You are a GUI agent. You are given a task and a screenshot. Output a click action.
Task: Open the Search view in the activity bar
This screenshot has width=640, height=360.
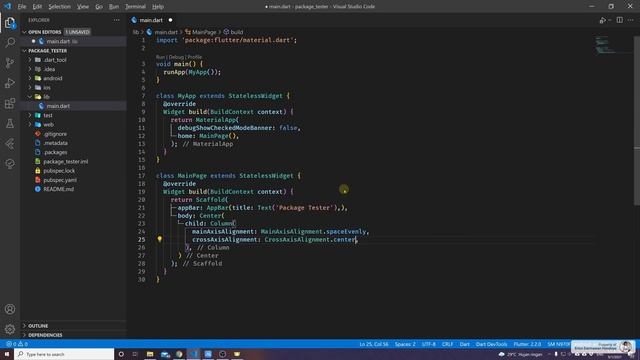pos(10,42)
